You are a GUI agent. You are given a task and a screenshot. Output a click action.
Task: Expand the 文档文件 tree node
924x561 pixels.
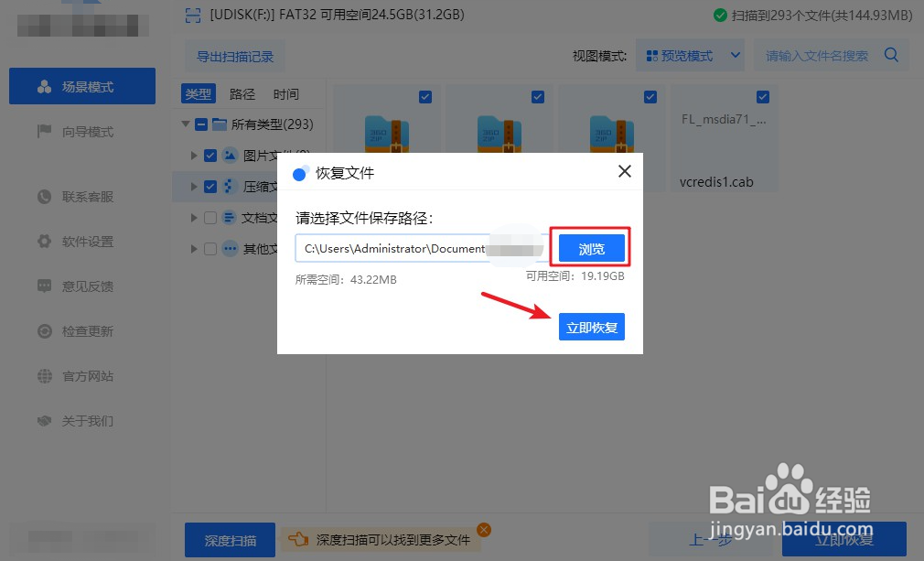(193, 218)
